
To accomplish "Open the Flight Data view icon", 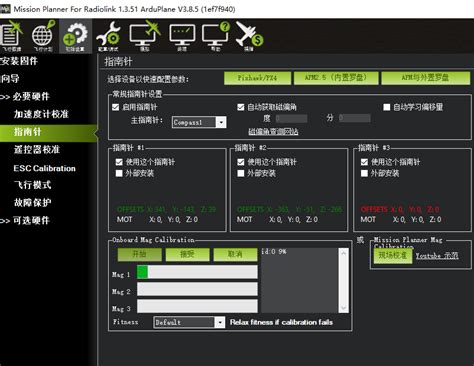I will [x=12, y=36].
